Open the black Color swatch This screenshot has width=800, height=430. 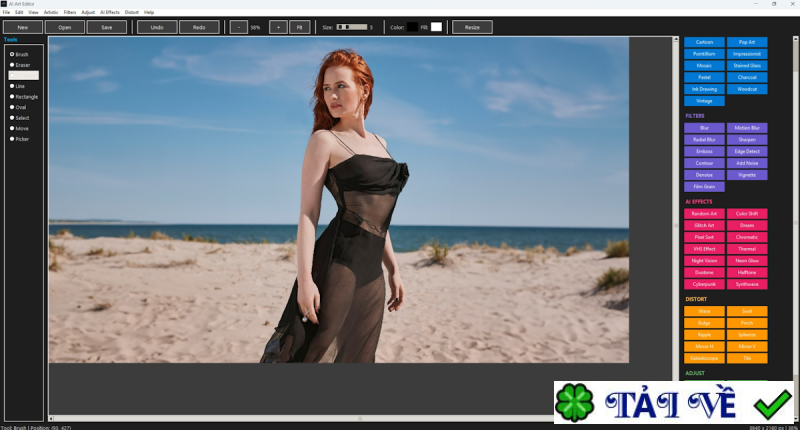[412, 27]
